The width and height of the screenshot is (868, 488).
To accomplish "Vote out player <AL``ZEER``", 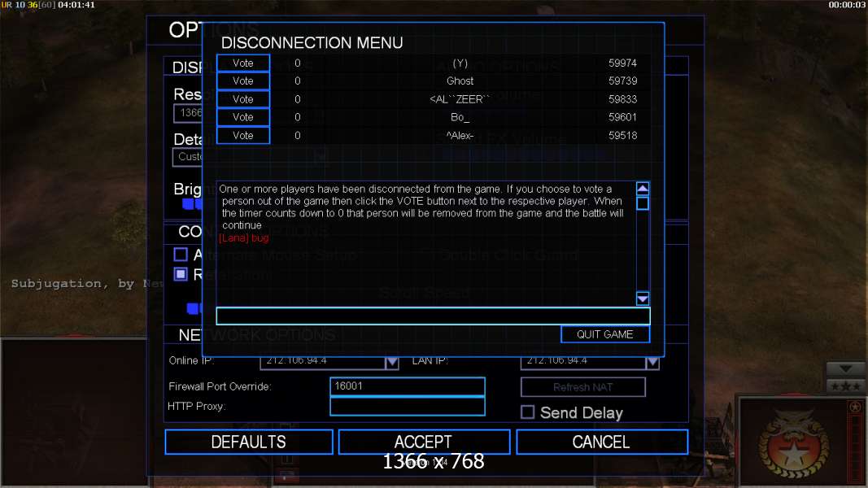I will [243, 99].
